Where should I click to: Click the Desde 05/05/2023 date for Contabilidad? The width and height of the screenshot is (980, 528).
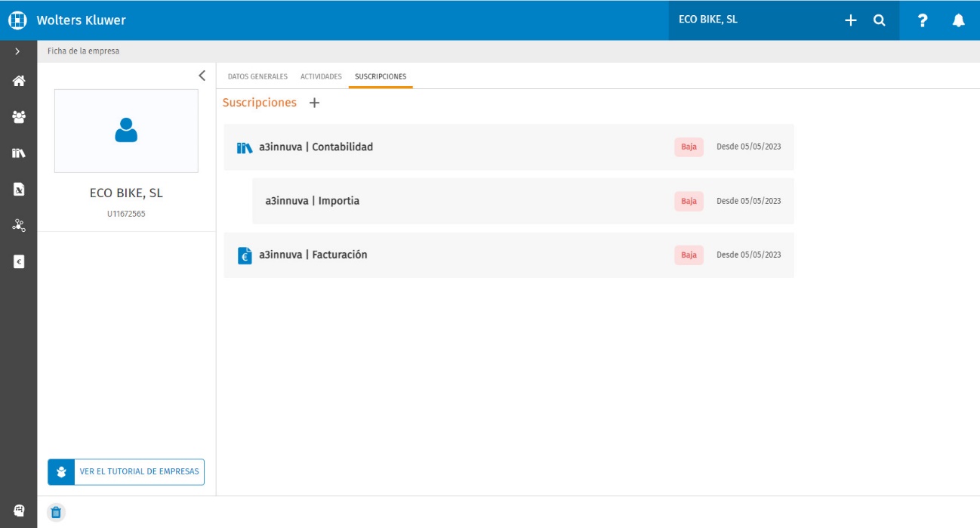coord(749,147)
